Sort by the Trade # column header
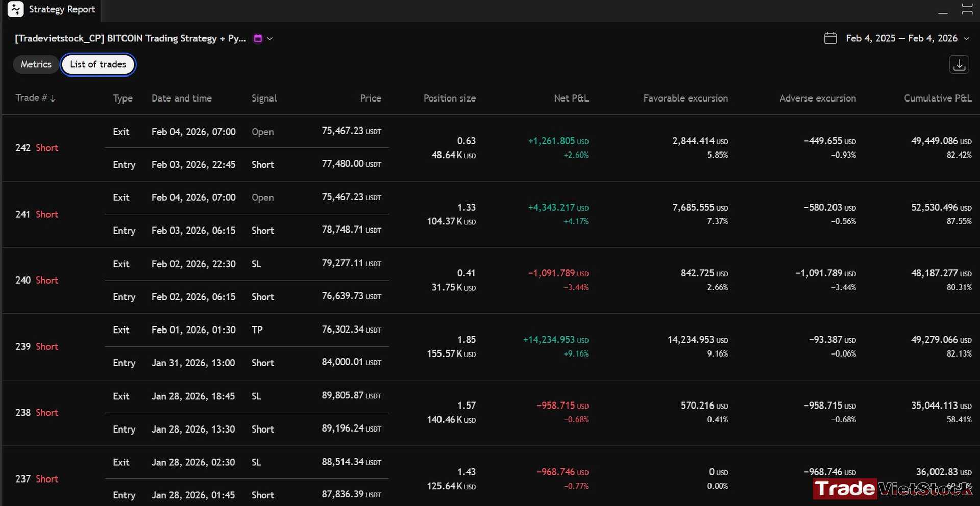 tap(35, 98)
